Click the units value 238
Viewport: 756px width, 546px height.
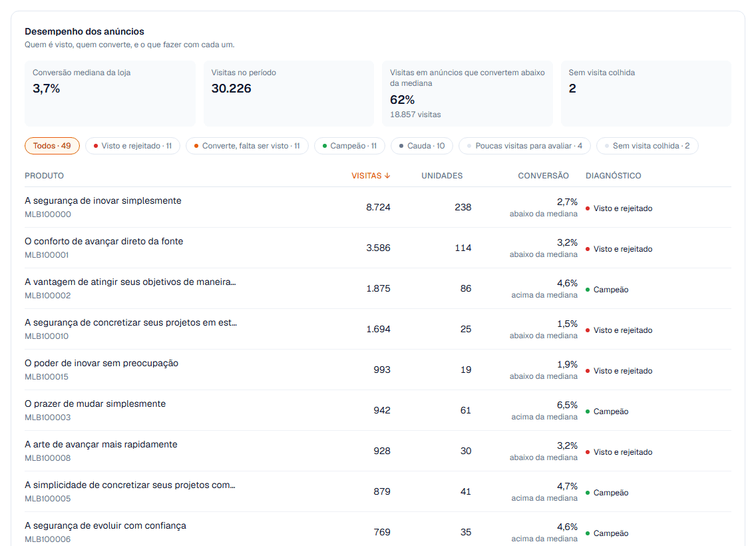[463, 207]
